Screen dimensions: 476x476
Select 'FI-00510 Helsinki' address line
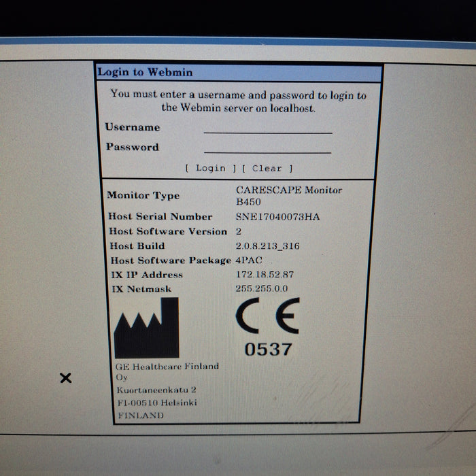[x=157, y=403]
